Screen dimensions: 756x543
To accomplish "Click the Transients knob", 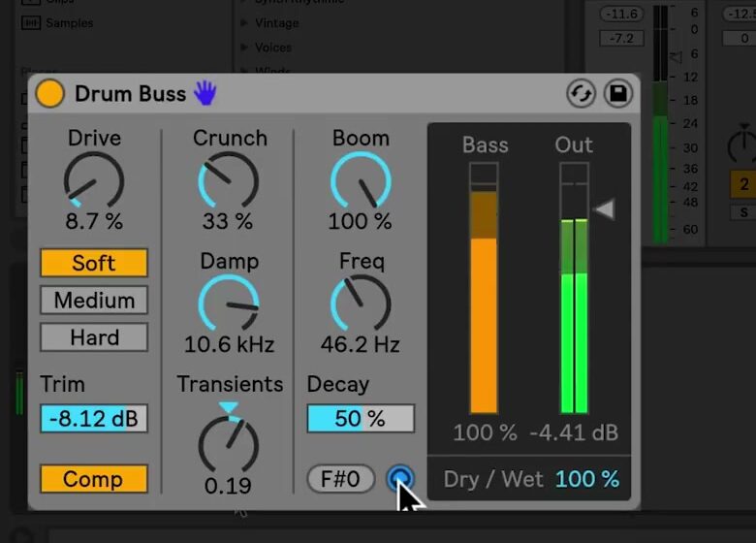I will point(228,443).
